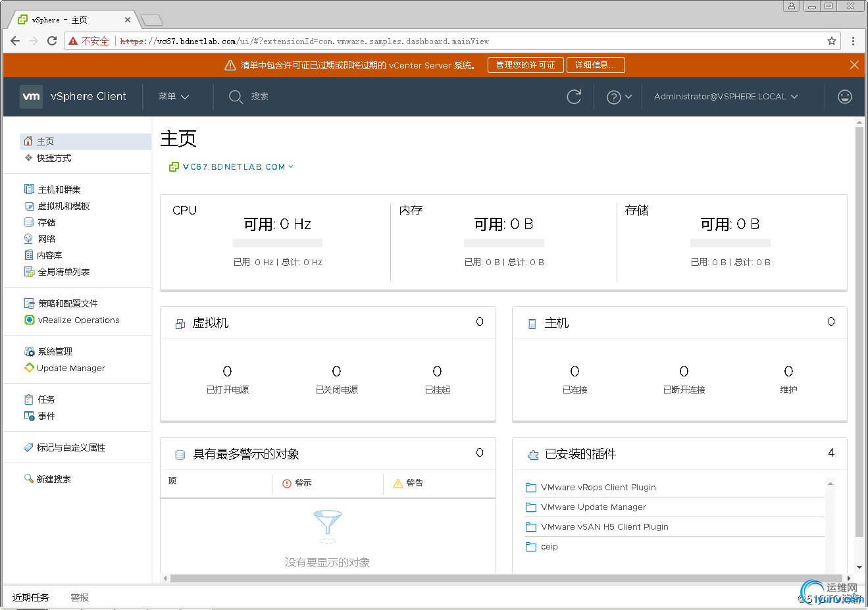868x610 pixels.
Task: Click the 虚拟机 card icon
Action: pyautogui.click(x=180, y=324)
